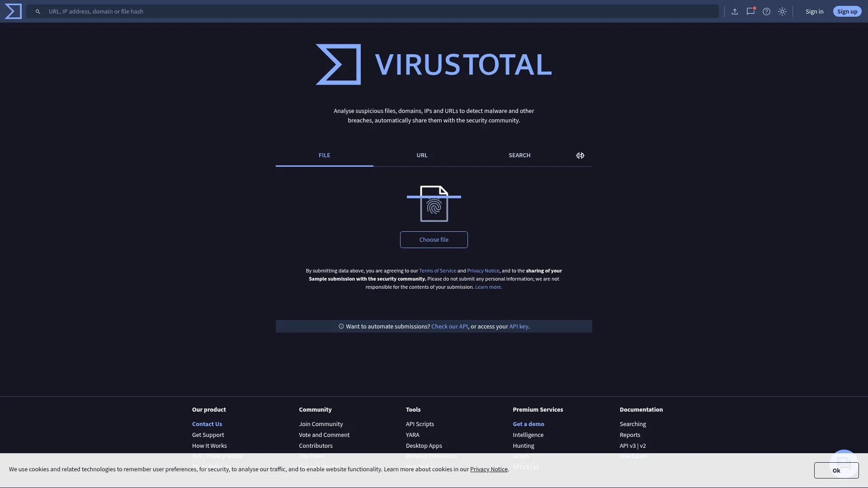The image size is (868, 488).
Task: Click the VirusTotal logo in the top left
Action: pyautogui.click(x=13, y=11)
